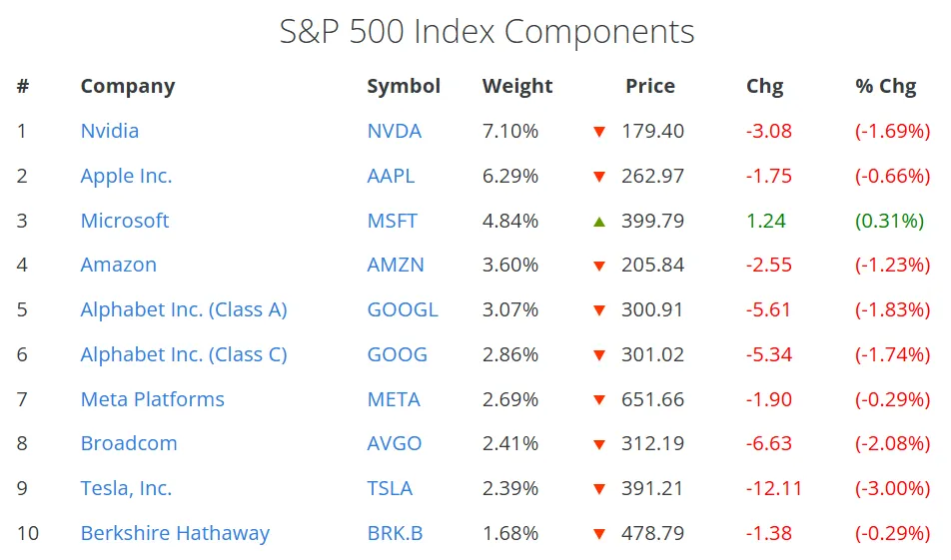
Task: Click the Company column header
Action: coord(128,86)
